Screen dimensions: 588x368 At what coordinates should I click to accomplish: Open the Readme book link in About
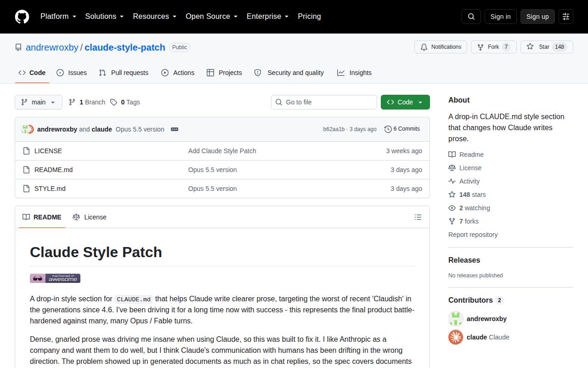pyautogui.click(x=466, y=155)
